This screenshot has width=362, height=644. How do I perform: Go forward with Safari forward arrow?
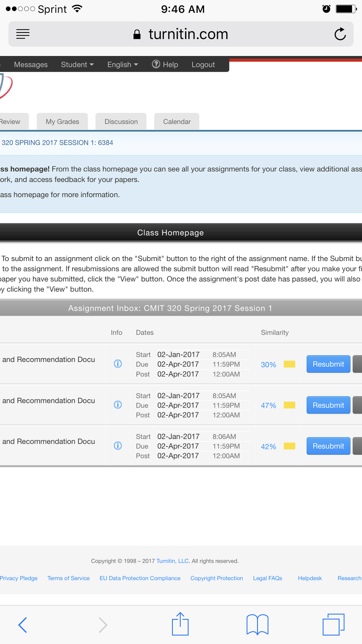coord(103,625)
